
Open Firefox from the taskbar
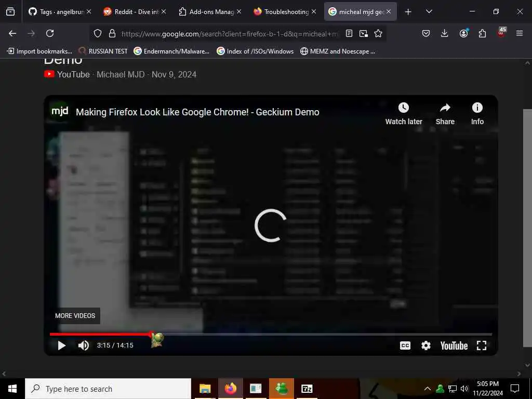(x=230, y=389)
